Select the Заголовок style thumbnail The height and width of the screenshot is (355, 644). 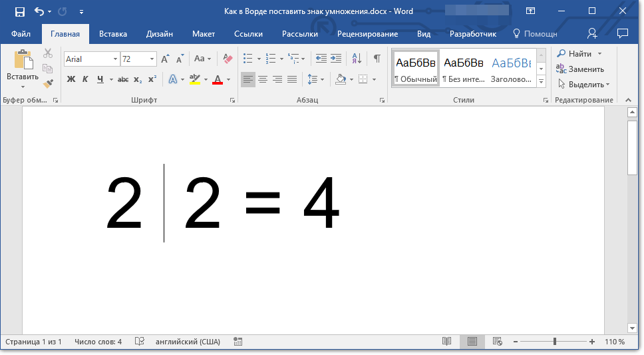click(x=511, y=68)
